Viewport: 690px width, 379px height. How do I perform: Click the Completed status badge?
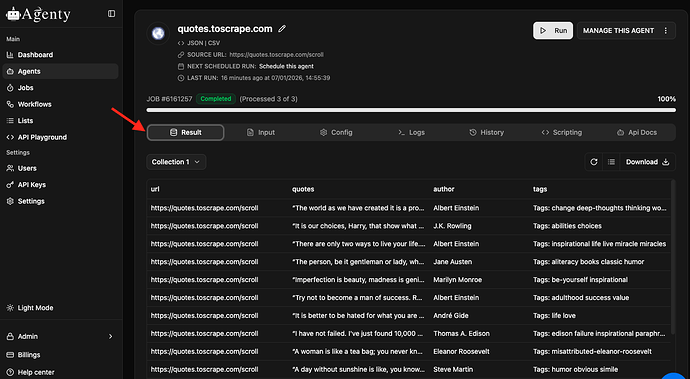216,99
